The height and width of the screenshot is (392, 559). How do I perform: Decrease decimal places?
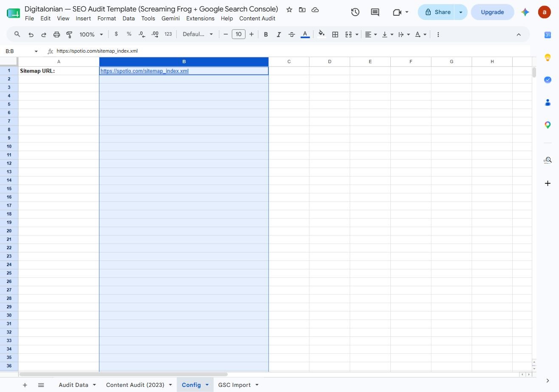142,34
